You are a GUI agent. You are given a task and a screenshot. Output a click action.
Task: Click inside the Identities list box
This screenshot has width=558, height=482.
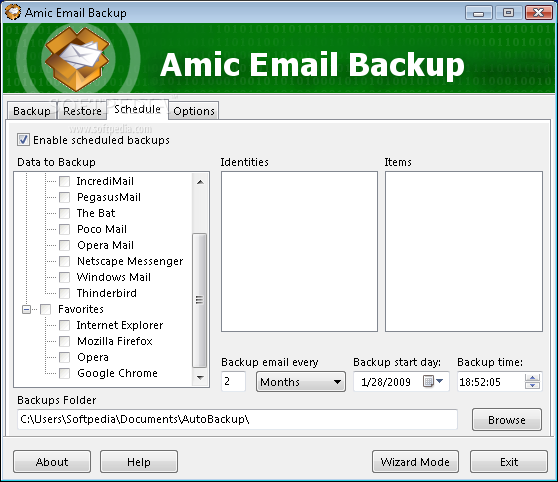[x=299, y=252]
